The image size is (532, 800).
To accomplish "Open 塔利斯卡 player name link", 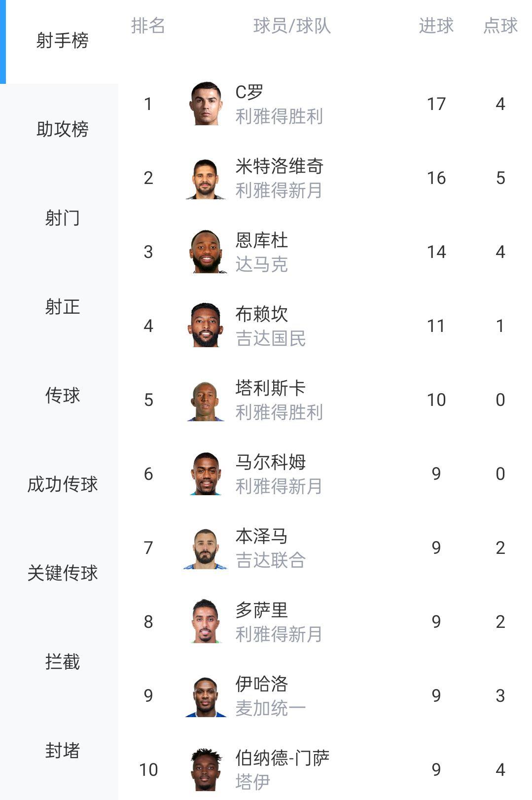I will (270, 388).
